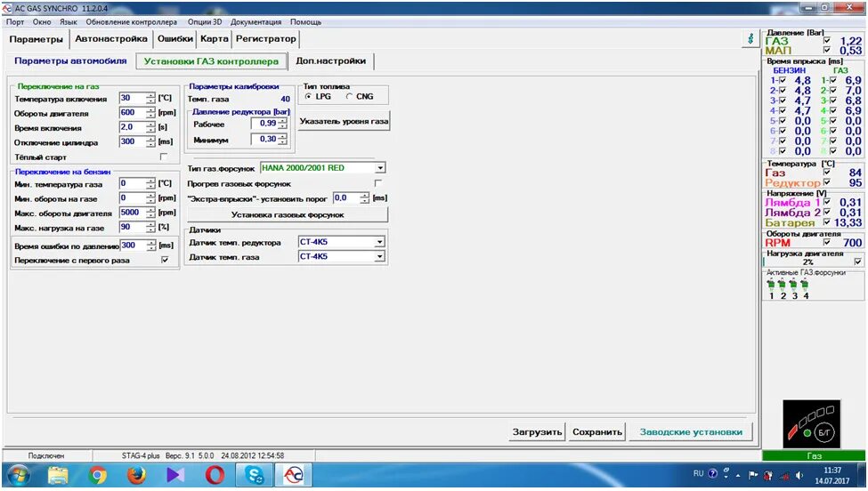Toggle Переключение с первого раза checkbox
868x491 pixels.
tap(165, 260)
